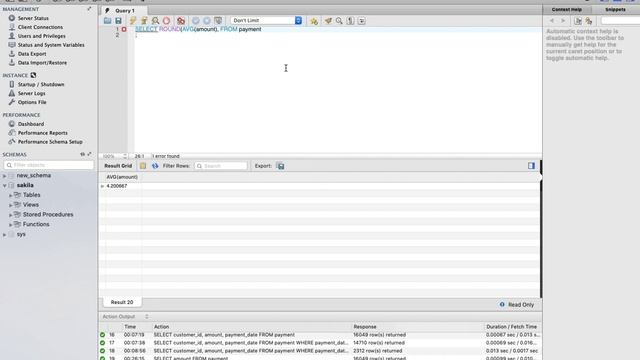Image resolution: width=640 pixels, height=360 pixels.
Task: Click the editor zoom percentage stepper
Action: tap(125, 156)
